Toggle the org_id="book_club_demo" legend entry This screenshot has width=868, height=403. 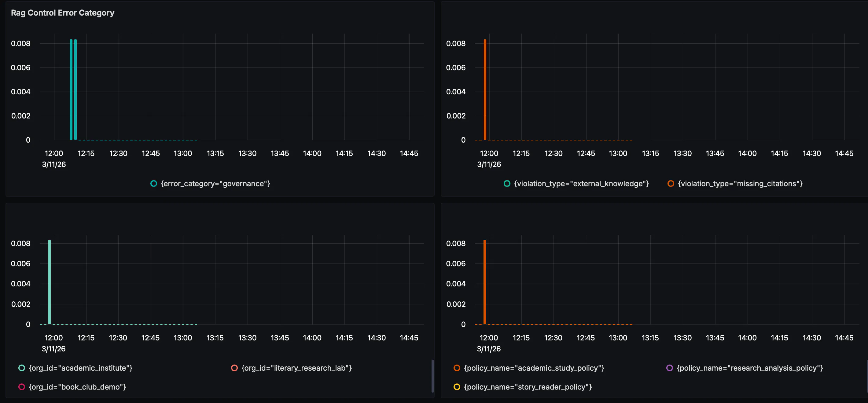(72, 387)
